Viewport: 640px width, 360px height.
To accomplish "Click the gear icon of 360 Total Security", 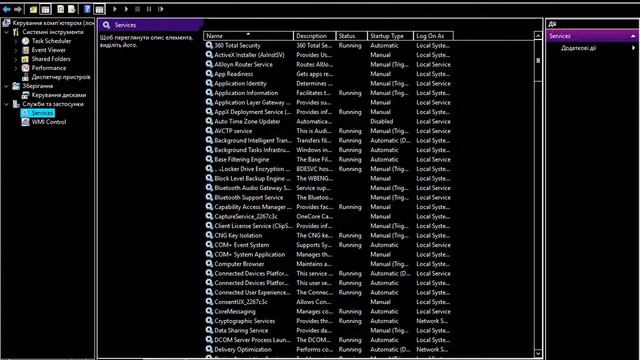I will pyautogui.click(x=209, y=45).
